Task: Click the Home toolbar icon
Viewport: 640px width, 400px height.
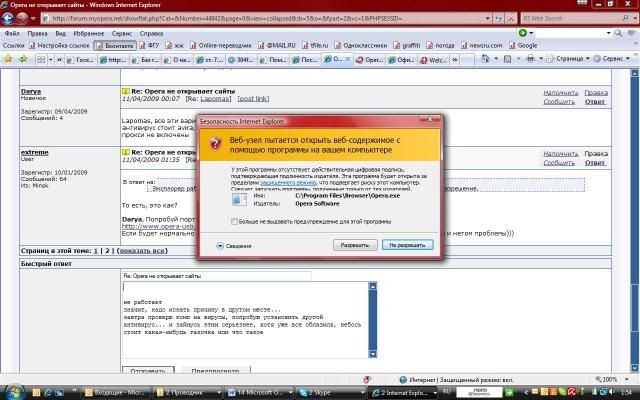Action: click(x=485, y=59)
